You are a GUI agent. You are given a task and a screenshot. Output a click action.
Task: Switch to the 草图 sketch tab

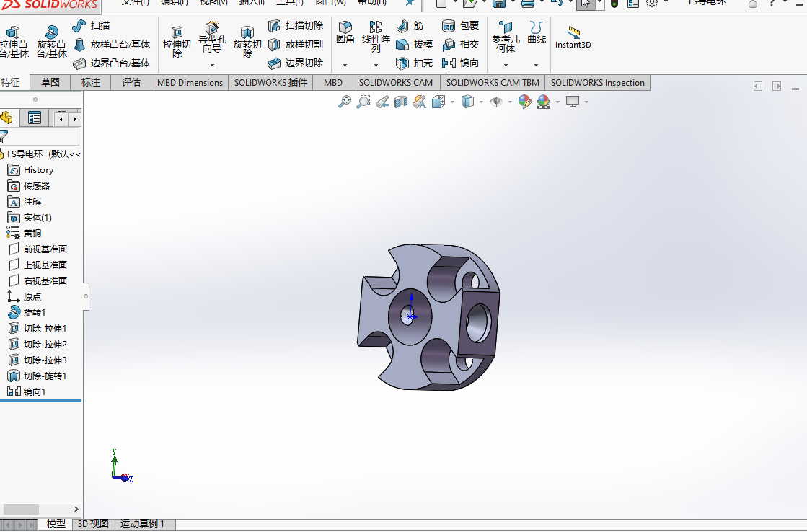click(50, 82)
